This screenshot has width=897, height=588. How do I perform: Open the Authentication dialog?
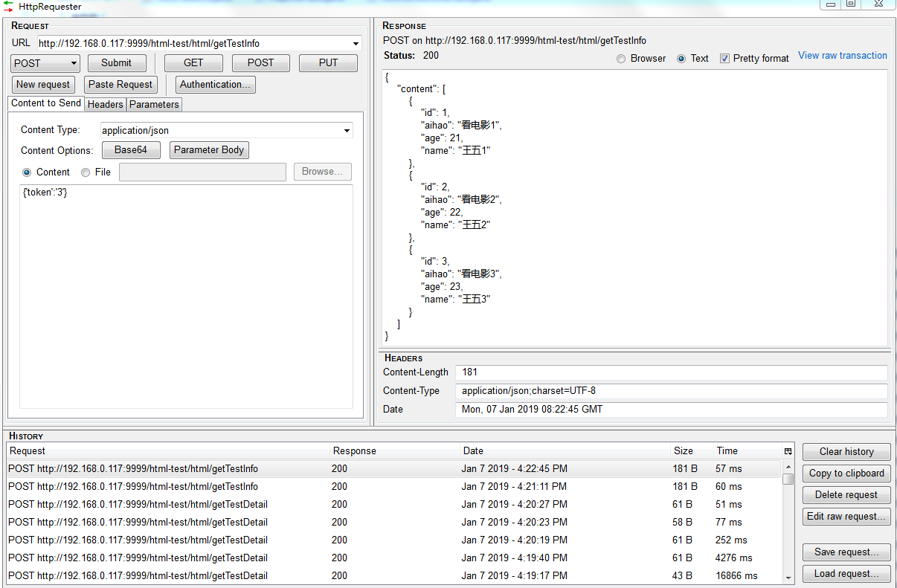tap(215, 84)
